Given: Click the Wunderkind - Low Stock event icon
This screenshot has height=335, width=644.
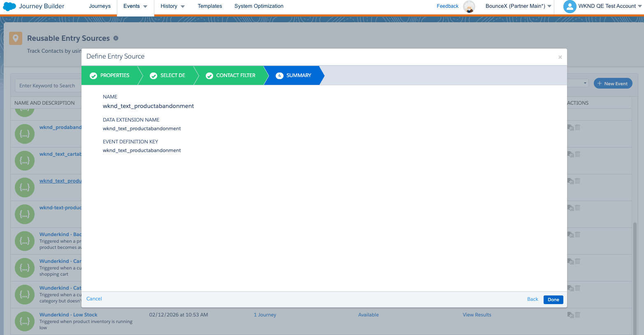Looking at the screenshot, I should pyautogui.click(x=25, y=321).
